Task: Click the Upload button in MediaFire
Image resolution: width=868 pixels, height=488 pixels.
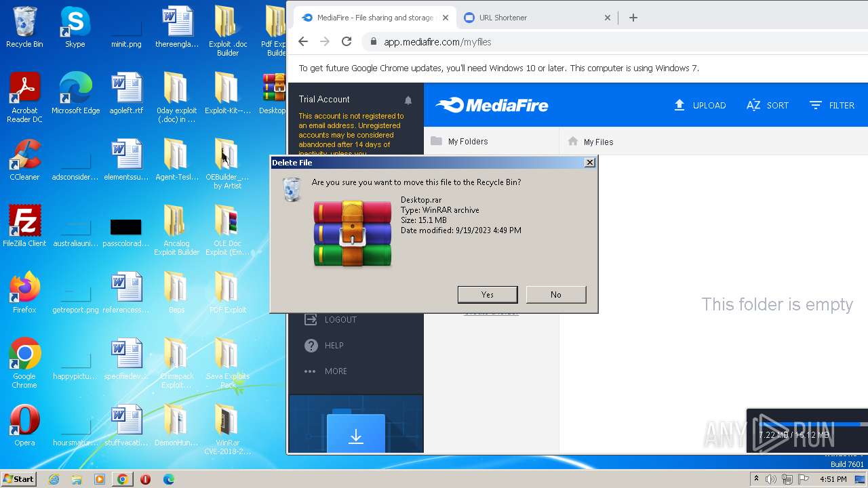Action: [700, 105]
